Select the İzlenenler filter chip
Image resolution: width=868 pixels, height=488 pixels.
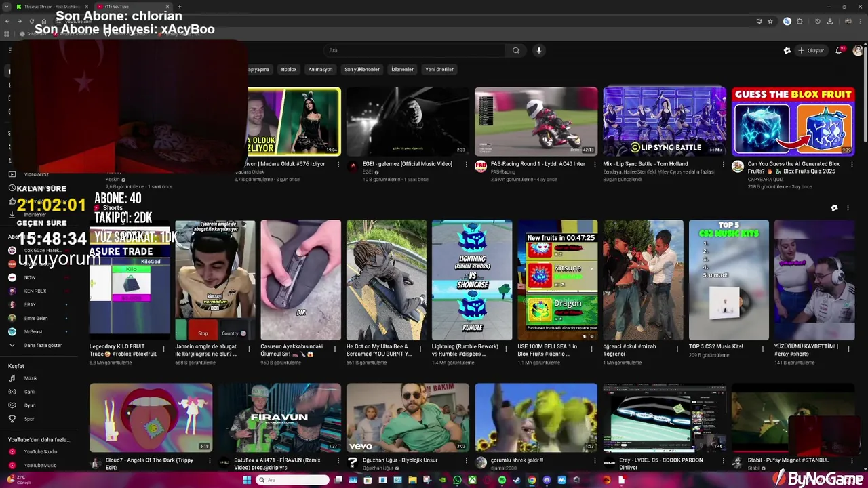pyautogui.click(x=402, y=69)
